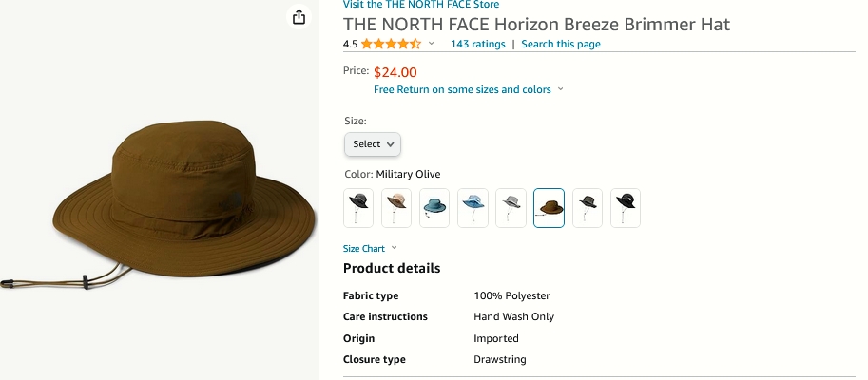Screen dimensions: 868x380
Task: Click the share icon above the hat image
Action: 299,16
